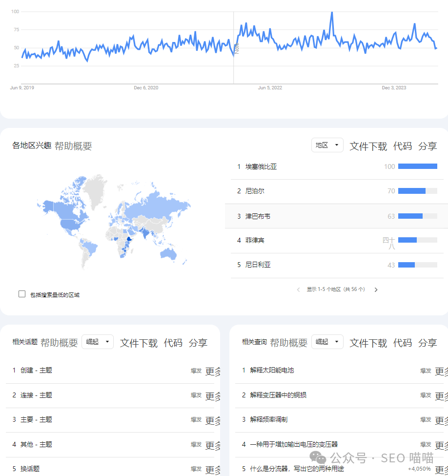Open the 崛起 dropdown under 相关话题
The width and height of the screenshot is (448, 476).
(x=98, y=342)
